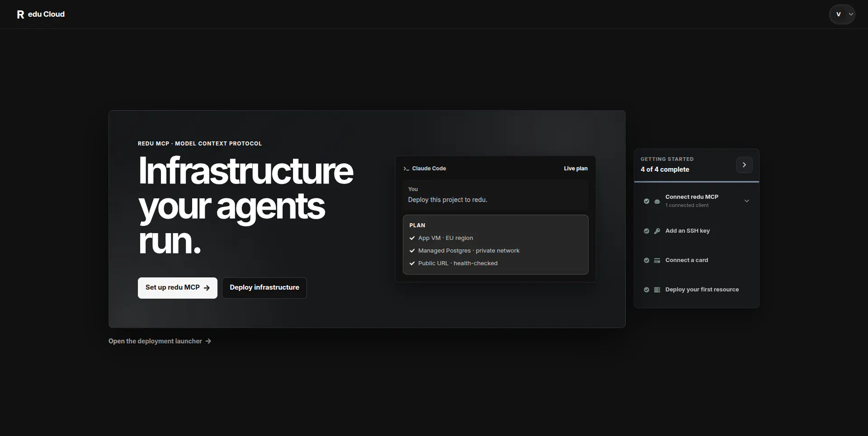868x436 pixels.
Task: Click the Getting Started progress bar
Action: click(697, 182)
